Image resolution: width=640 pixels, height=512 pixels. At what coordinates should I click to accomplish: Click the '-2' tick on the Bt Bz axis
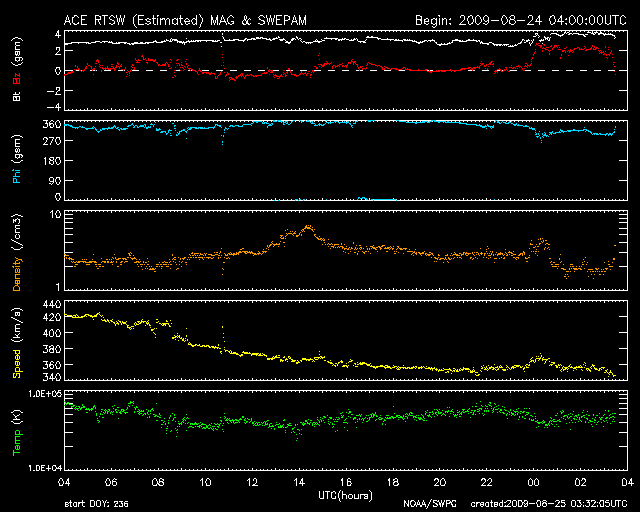tap(53, 91)
